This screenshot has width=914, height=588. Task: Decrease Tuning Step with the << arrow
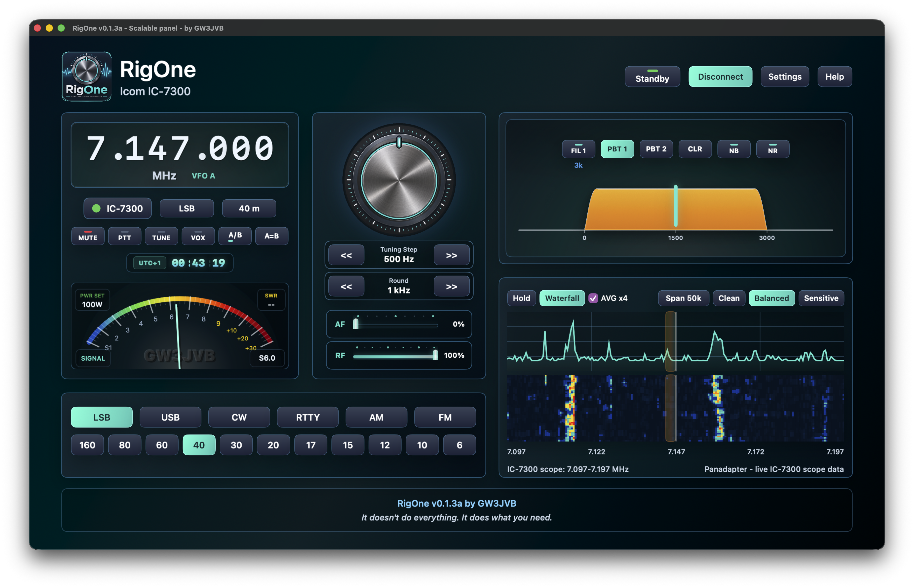point(346,255)
